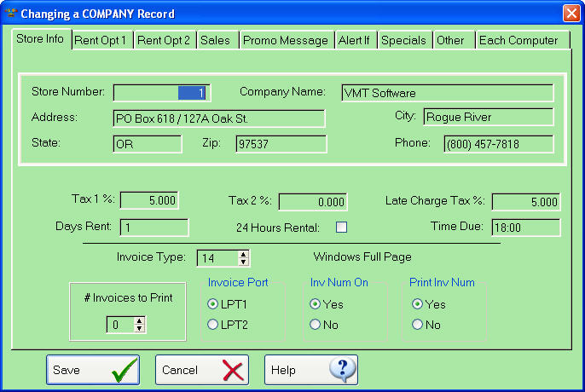Viewport: 585px width, 392px height.
Task: Click the title bar application icon
Action: pos(11,14)
